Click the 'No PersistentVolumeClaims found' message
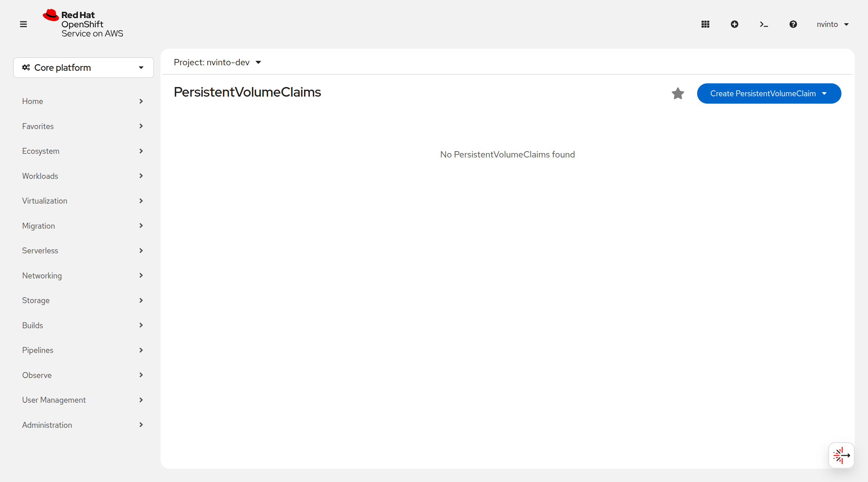Image resolution: width=868 pixels, height=482 pixels. coord(507,155)
